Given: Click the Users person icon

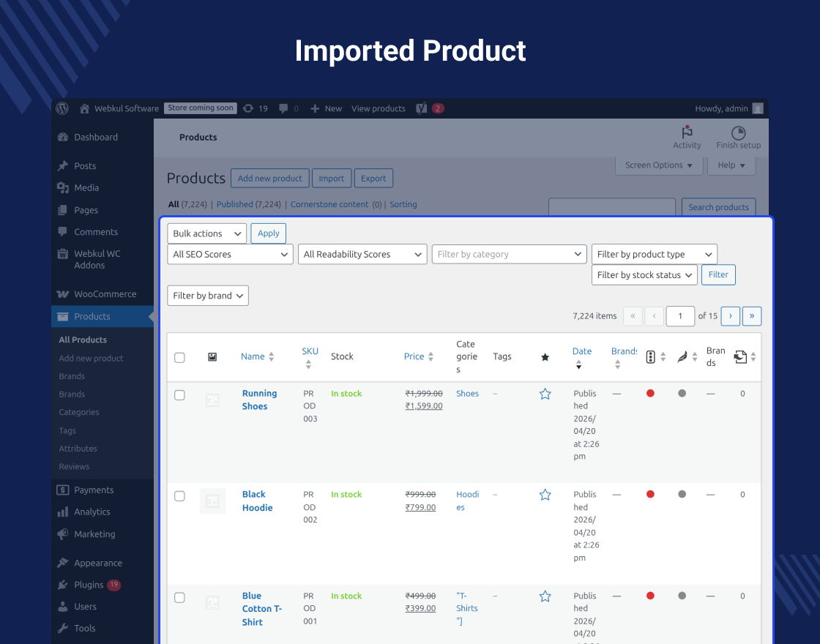Looking at the screenshot, I should point(63,607).
